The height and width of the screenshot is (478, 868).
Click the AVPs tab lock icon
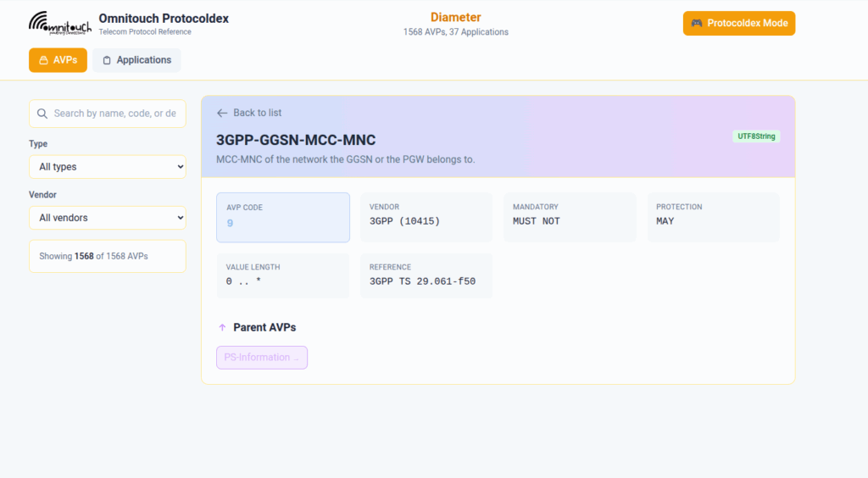44,61
